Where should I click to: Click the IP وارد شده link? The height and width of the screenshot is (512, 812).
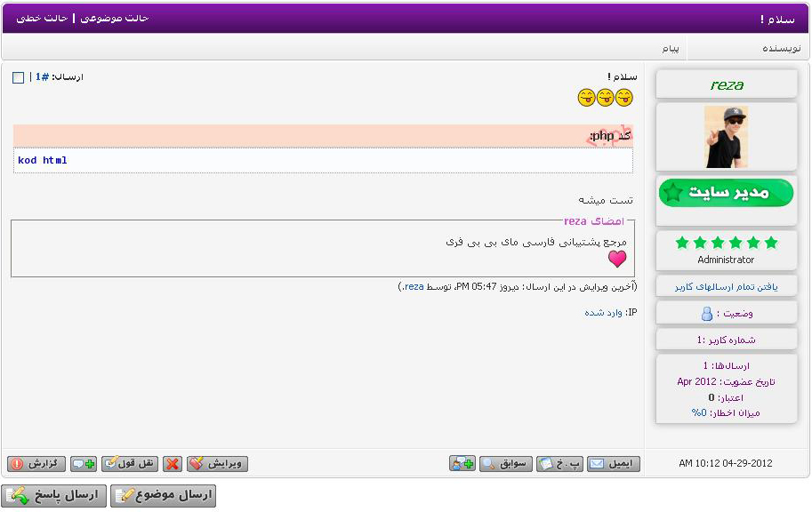[x=603, y=313]
